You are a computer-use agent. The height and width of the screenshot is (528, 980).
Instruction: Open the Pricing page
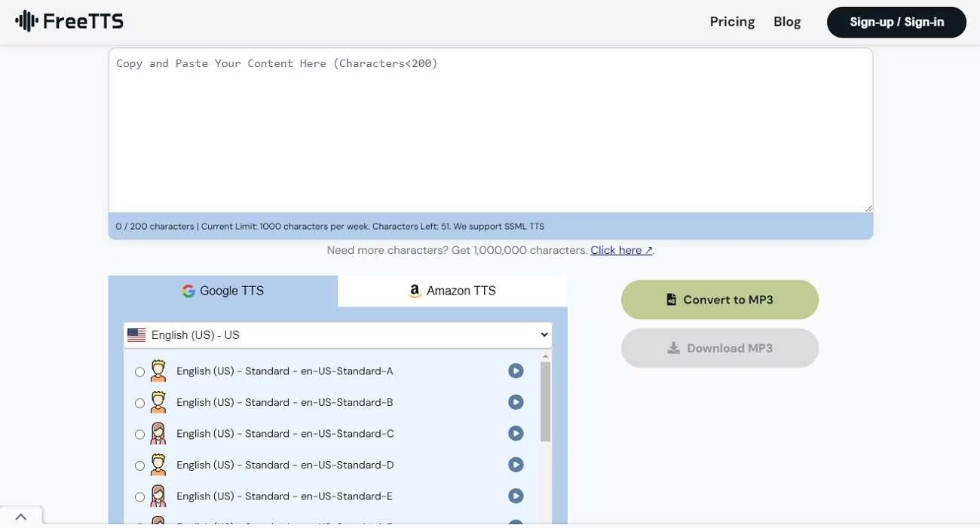coord(732,22)
